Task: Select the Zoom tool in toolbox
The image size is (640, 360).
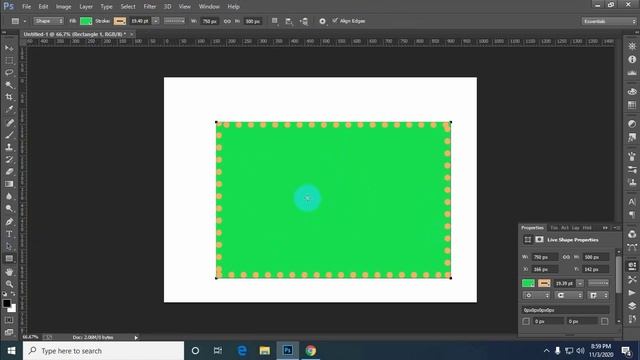Action: (x=9, y=284)
